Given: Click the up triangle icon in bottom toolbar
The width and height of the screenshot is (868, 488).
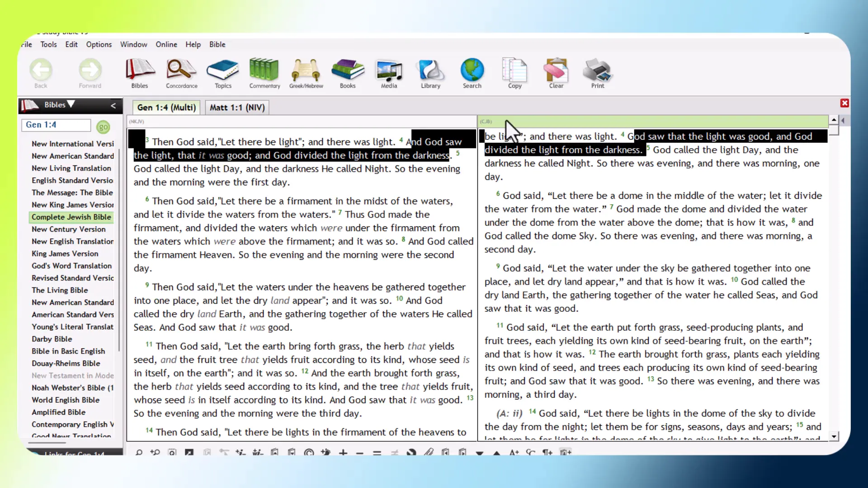Looking at the screenshot, I should coord(497,452).
